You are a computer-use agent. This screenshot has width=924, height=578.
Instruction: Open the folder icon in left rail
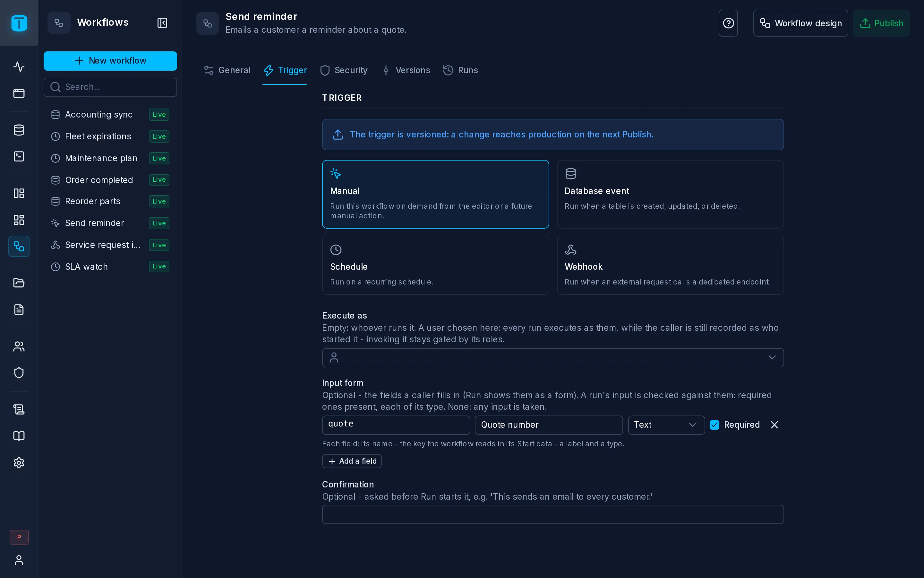coord(19,283)
